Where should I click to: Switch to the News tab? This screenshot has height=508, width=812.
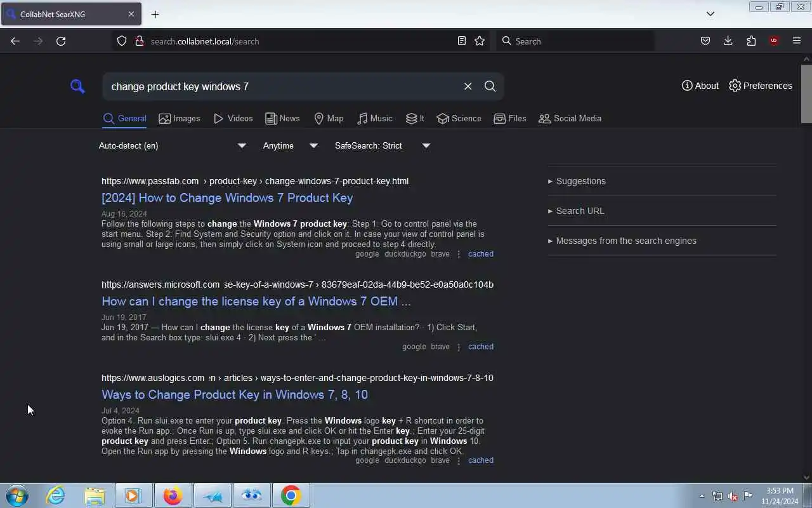pyautogui.click(x=282, y=119)
